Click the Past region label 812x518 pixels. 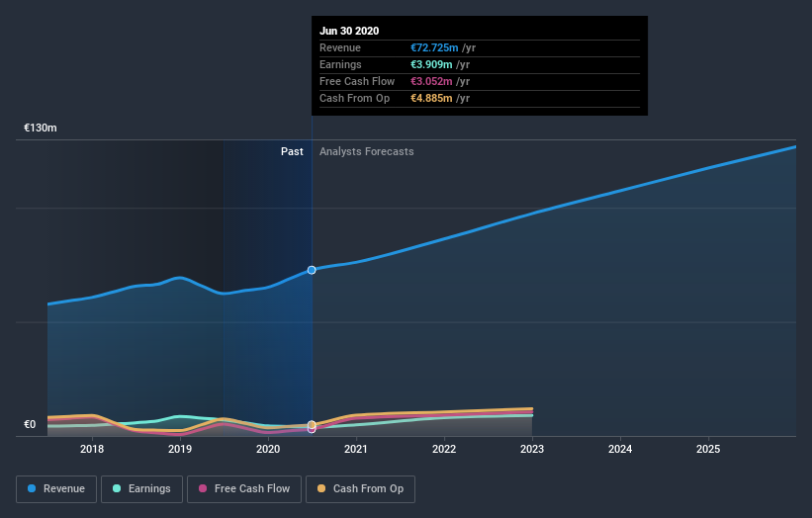click(x=292, y=151)
